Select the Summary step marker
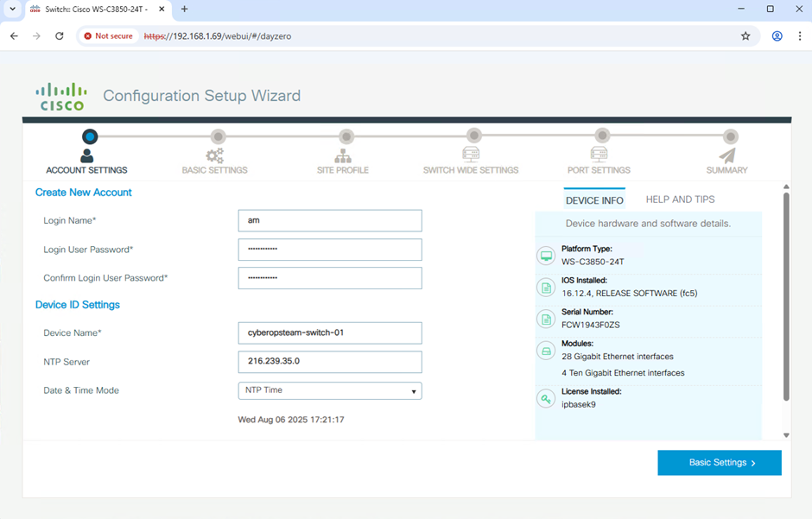The height and width of the screenshot is (519, 812). coord(730,136)
